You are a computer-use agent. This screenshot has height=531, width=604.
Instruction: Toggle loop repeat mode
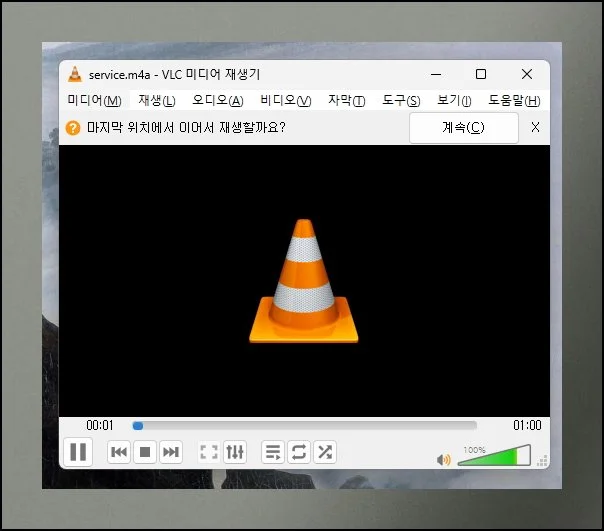coord(299,453)
